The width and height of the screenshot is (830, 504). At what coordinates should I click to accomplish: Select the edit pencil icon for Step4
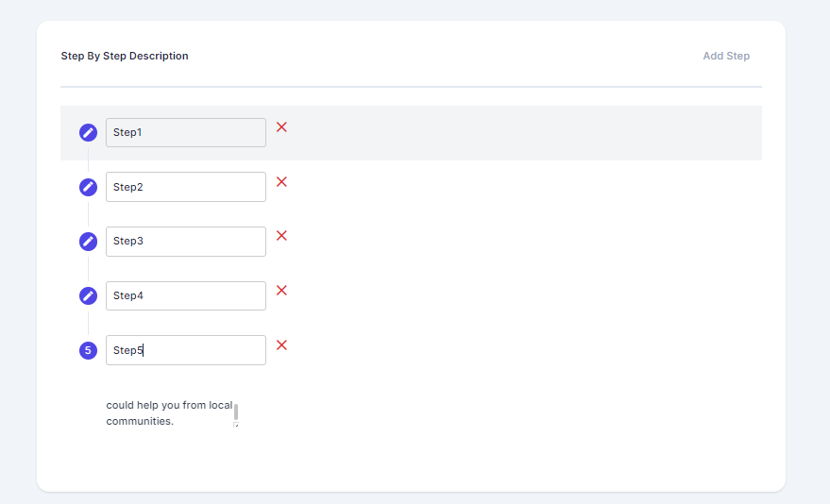pyautogui.click(x=88, y=296)
